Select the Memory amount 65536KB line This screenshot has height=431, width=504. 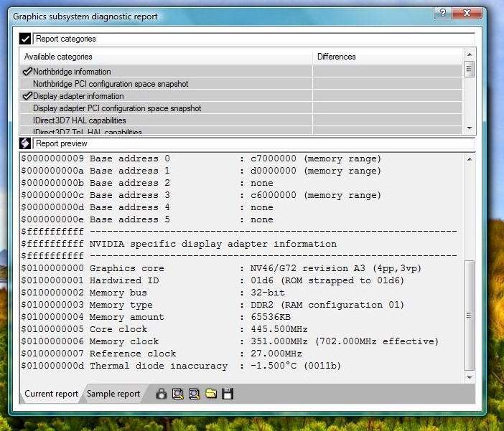tap(156, 317)
